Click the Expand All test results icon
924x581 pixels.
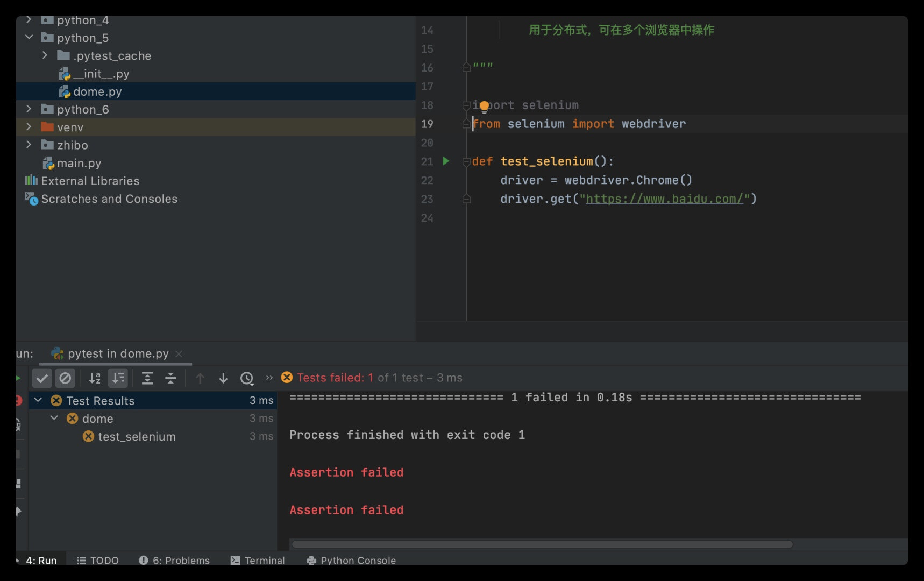coord(147,378)
